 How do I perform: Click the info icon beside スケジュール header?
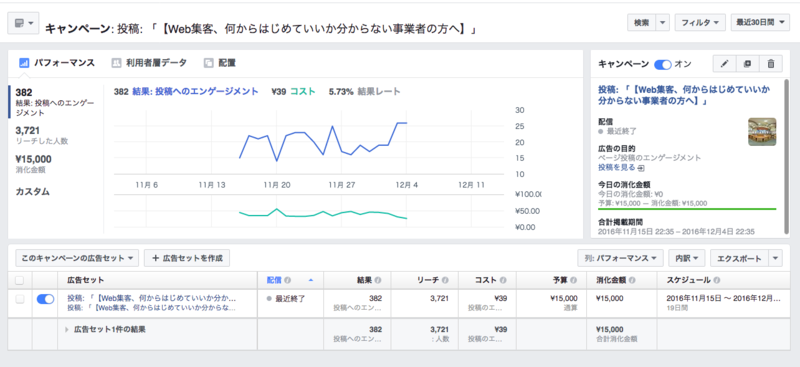point(717,280)
